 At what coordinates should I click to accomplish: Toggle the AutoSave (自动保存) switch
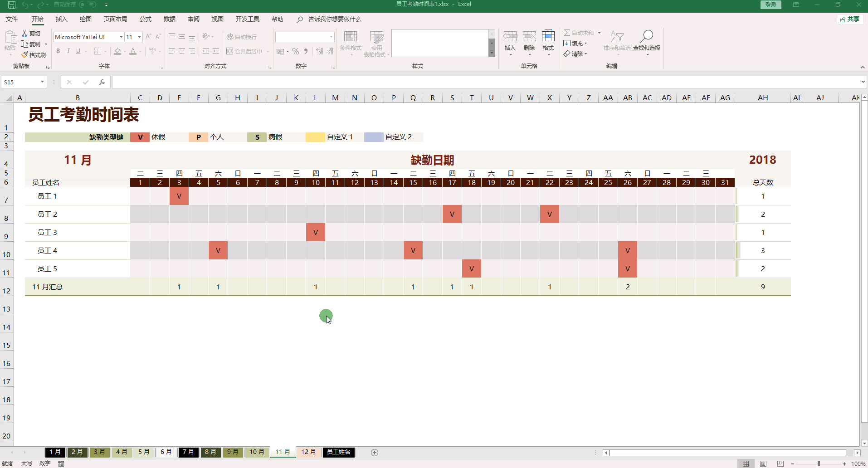[x=88, y=5]
